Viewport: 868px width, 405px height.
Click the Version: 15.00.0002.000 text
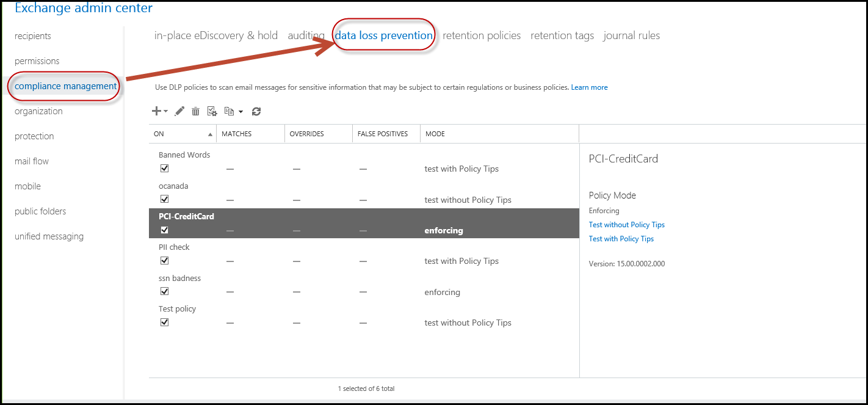[627, 264]
